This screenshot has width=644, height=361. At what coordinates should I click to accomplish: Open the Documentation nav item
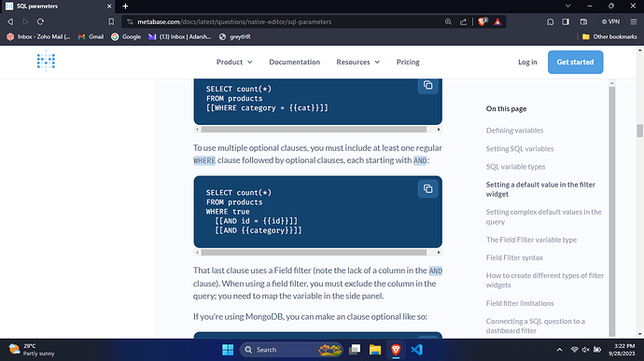pos(295,62)
